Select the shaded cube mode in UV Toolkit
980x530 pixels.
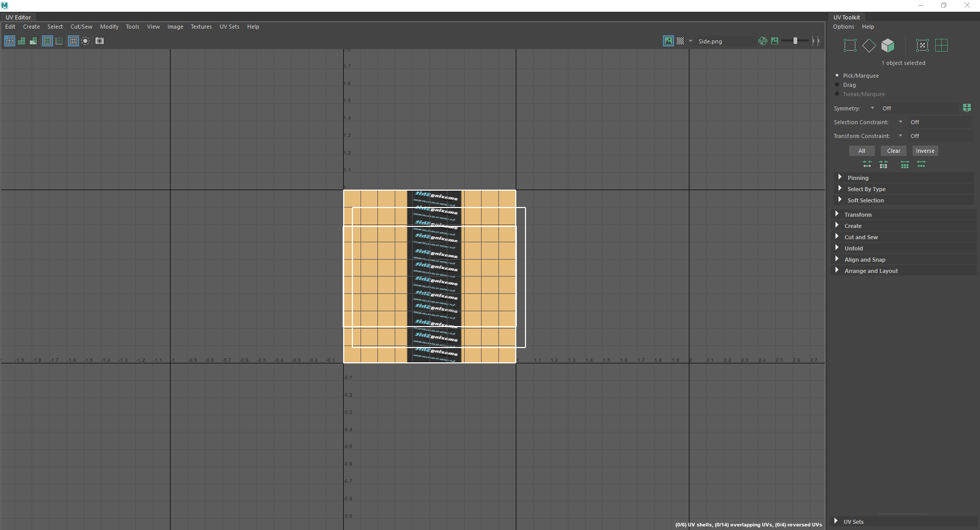(888, 45)
